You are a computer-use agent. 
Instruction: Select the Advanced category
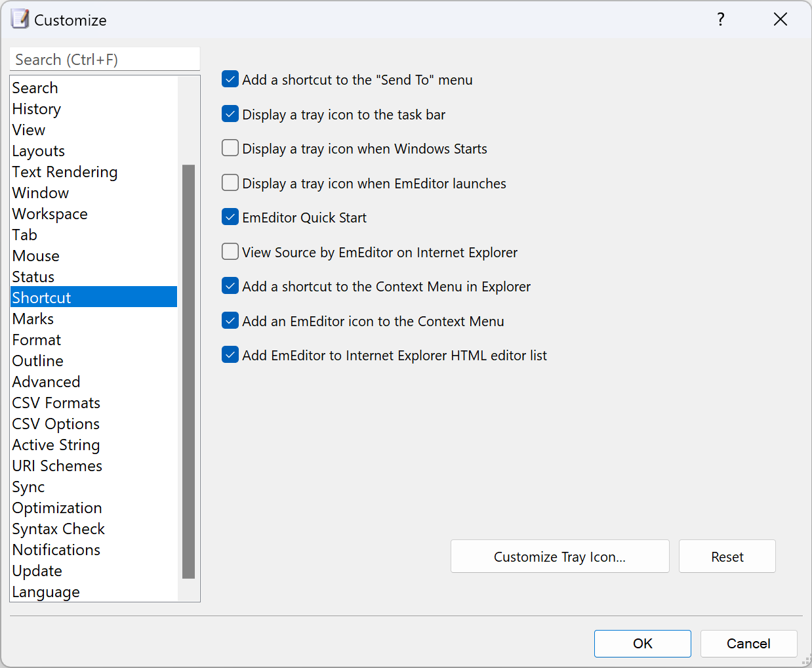[94, 381]
